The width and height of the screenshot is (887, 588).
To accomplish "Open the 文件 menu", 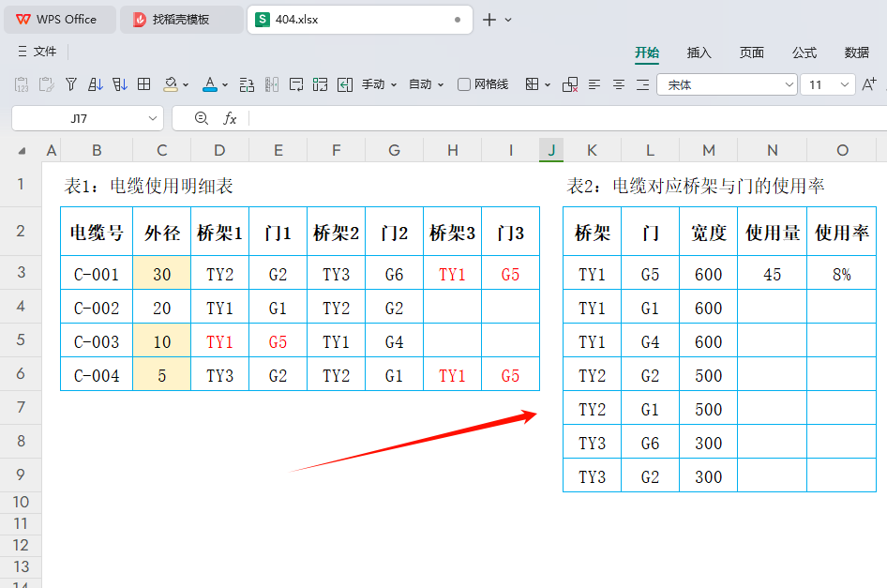I will pos(38,52).
